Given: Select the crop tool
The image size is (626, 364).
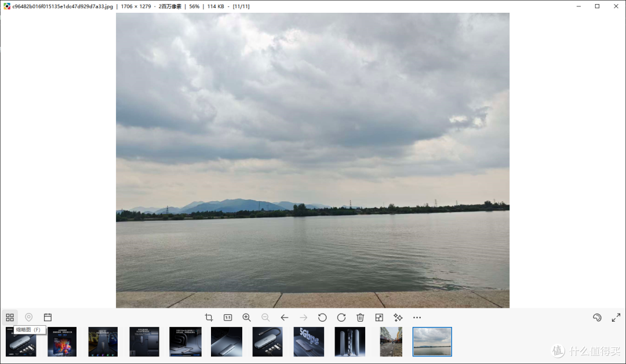Looking at the screenshot, I should pos(209,317).
